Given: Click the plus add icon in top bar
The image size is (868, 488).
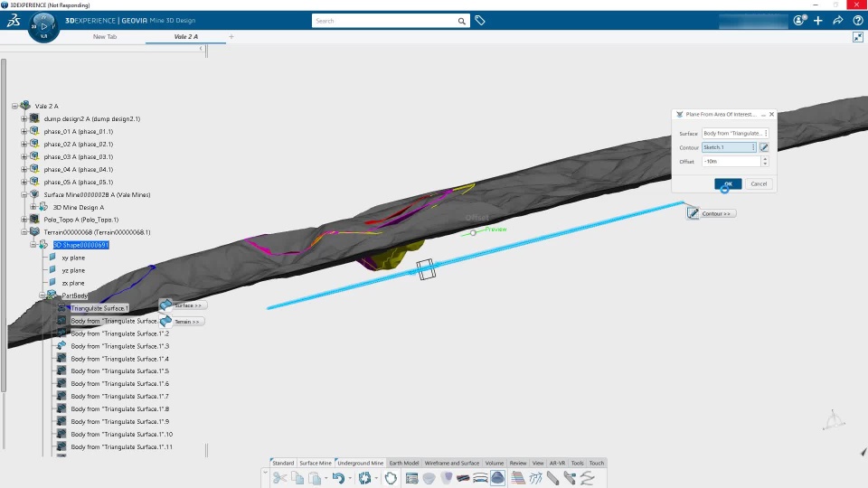Looking at the screenshot, I should [x=818, y=21].
